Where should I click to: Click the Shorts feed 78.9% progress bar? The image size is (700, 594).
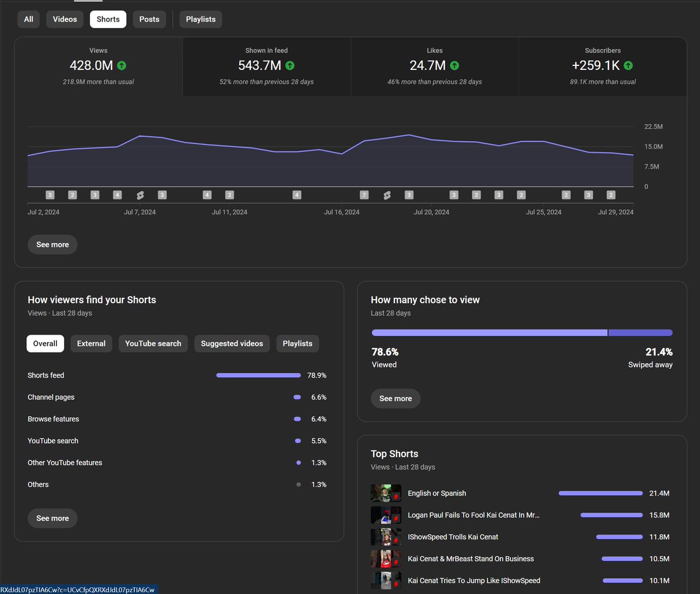[258, 375]
